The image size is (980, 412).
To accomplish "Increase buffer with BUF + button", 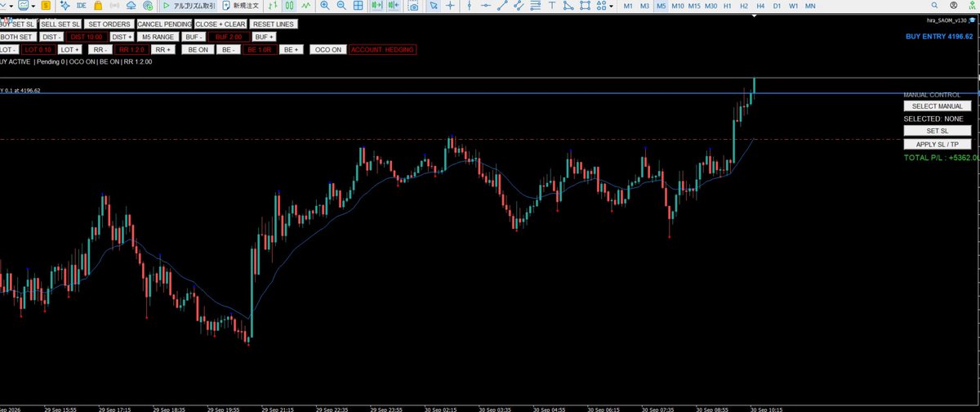I will tap(264, 37).
